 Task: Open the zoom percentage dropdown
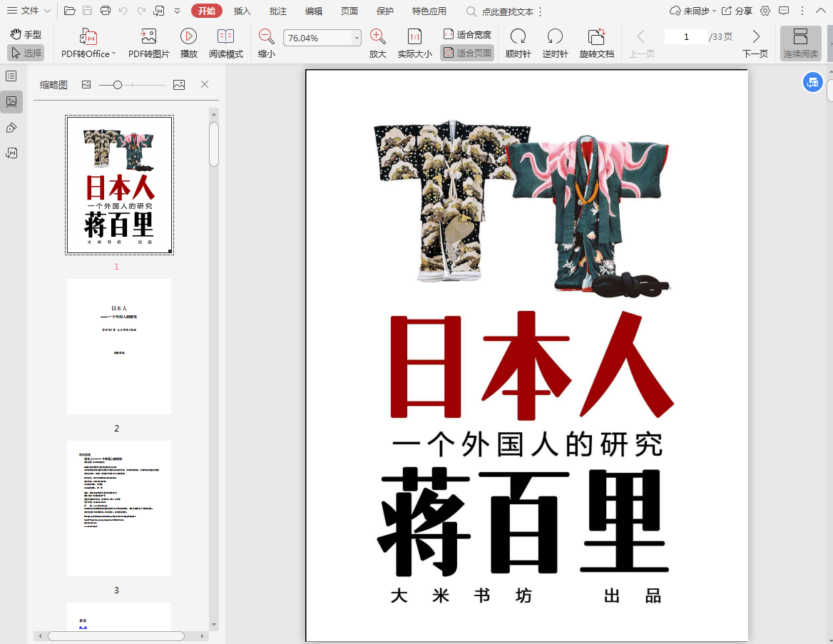tap(356, 39)
